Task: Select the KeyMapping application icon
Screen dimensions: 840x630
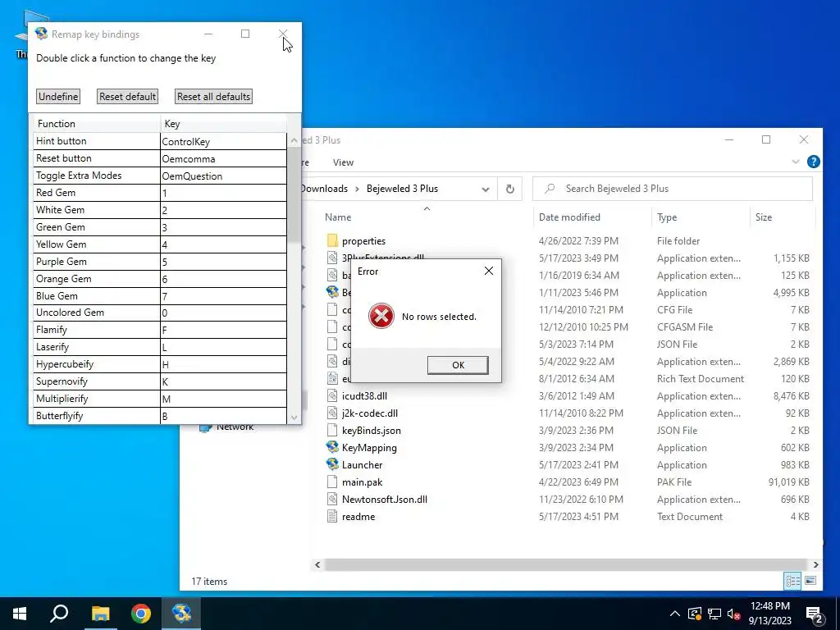Action: [332, 447]
